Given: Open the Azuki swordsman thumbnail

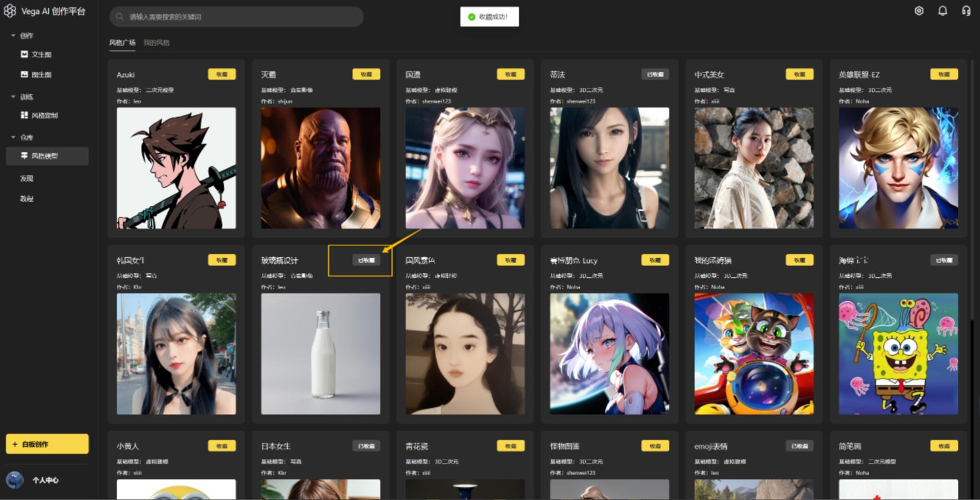Looking at the screenshot, I should [176, 168].
